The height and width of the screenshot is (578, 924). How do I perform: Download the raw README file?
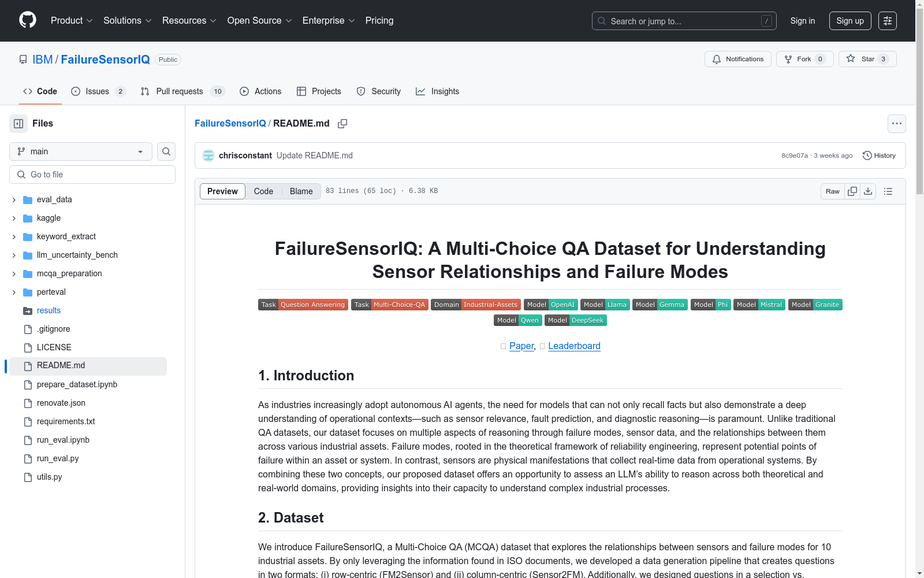tap(868, 191)
